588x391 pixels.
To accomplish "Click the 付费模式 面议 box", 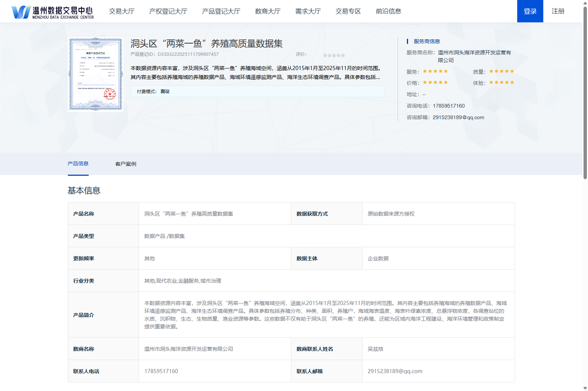I will (x=257, y=91).
